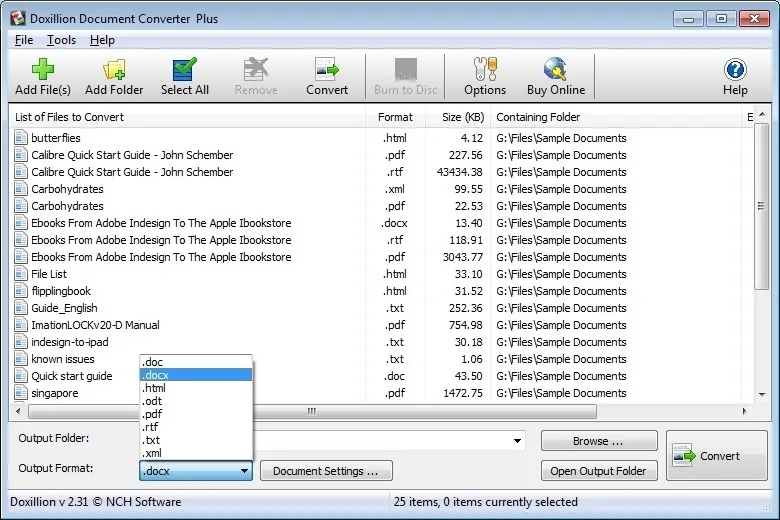Select the file icon beside File List
This screenshot has height=520, width=780.
pyautogui.click(x=21, y=274)
